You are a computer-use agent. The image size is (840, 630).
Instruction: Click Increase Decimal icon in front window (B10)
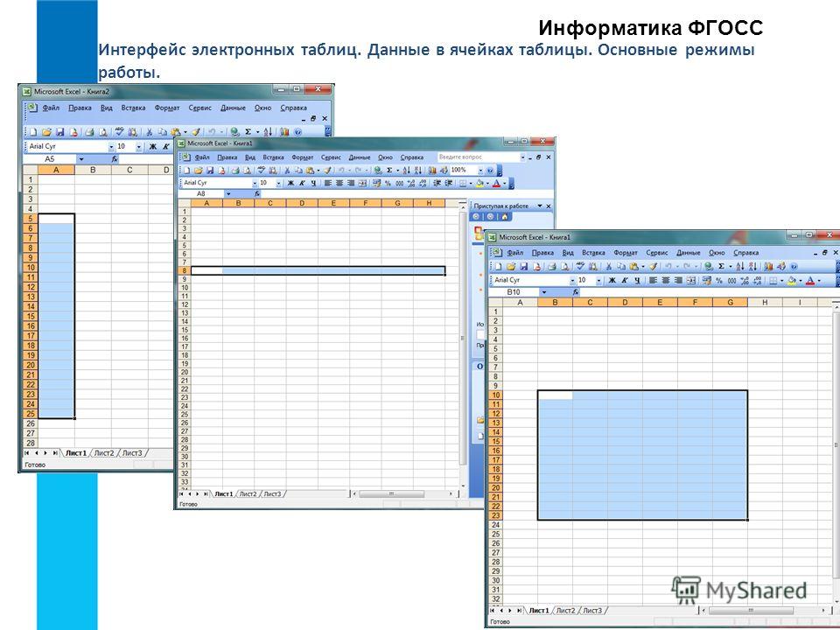[744, 280]
